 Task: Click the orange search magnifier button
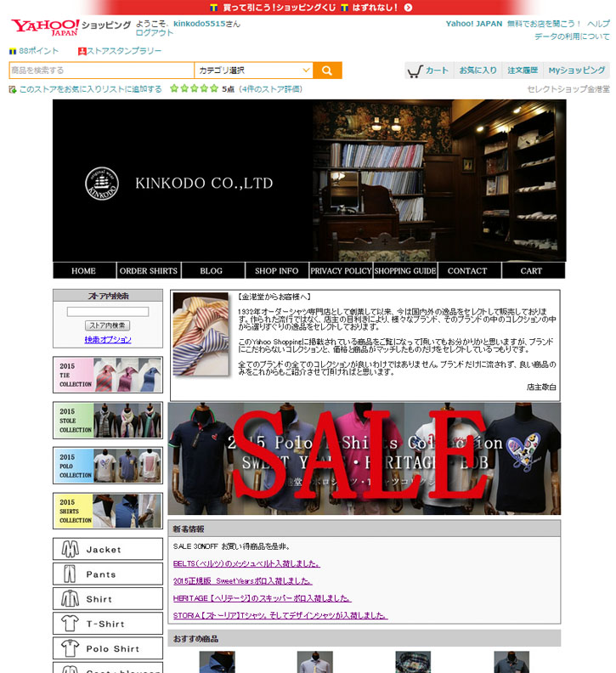click(327, 71)
